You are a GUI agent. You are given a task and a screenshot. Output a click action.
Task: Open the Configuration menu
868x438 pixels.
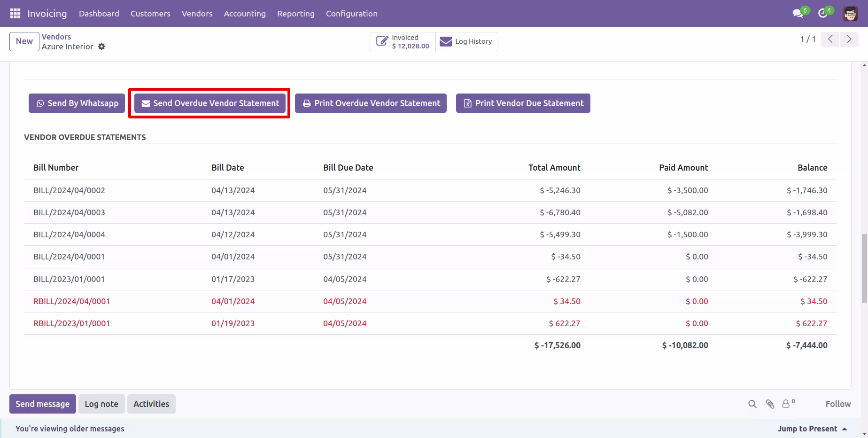tap(352, 14)
